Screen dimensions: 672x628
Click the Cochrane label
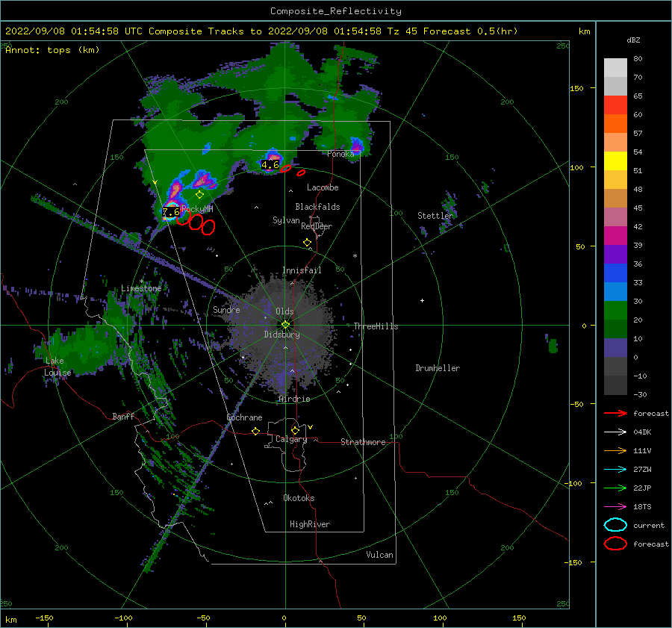tap(244, 417)
